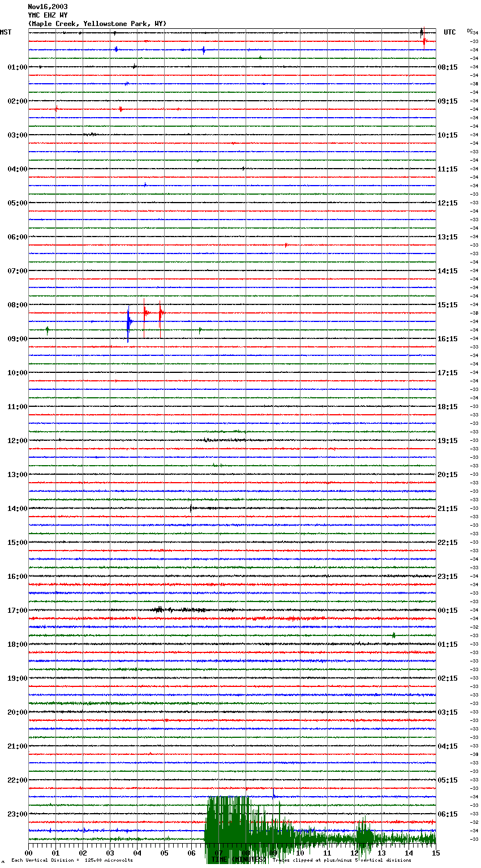Click the '03:00' MST hour label
The image size is (481, 868).
[x=18, y=135]
